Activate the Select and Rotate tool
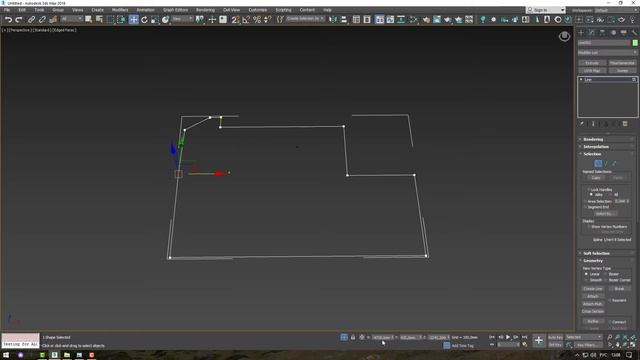 (144, 20)
